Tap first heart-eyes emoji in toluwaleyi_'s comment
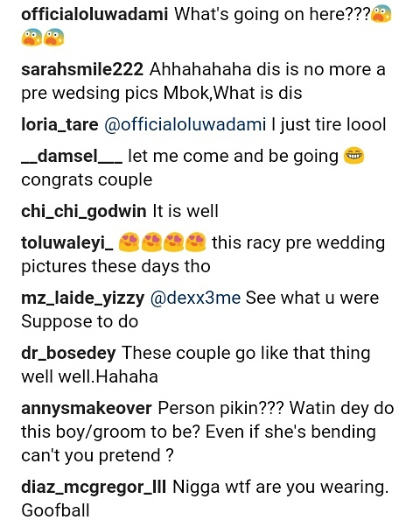 (x=129, y=242)
